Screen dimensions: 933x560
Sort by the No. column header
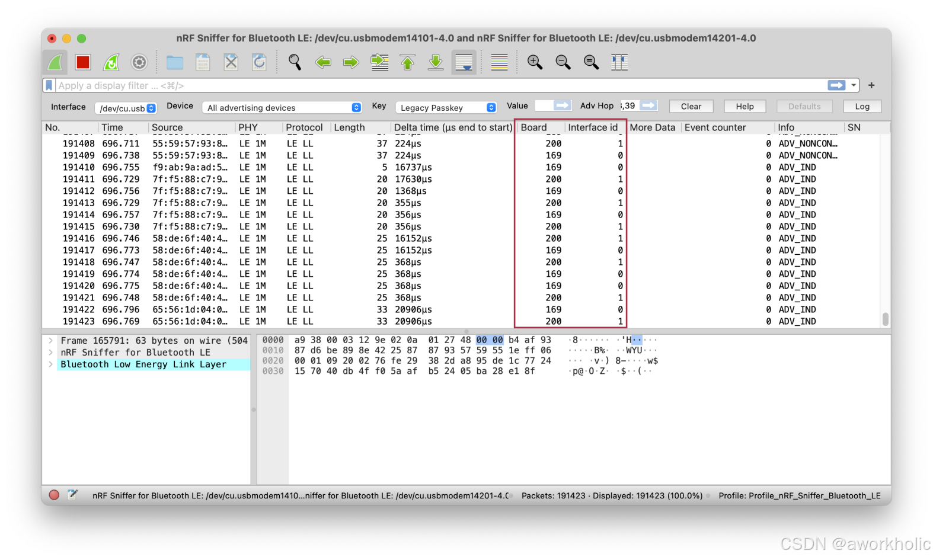coord(69,127)
